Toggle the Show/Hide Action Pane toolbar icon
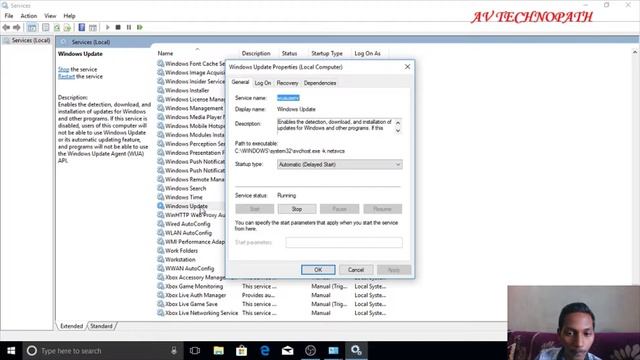640x360 pixels. 93,27
